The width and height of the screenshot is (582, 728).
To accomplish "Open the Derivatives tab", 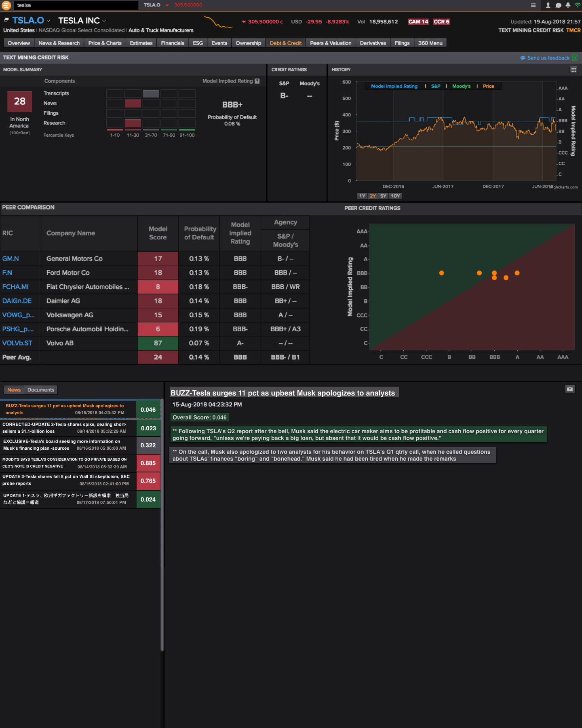I will [x=373, y=43].
